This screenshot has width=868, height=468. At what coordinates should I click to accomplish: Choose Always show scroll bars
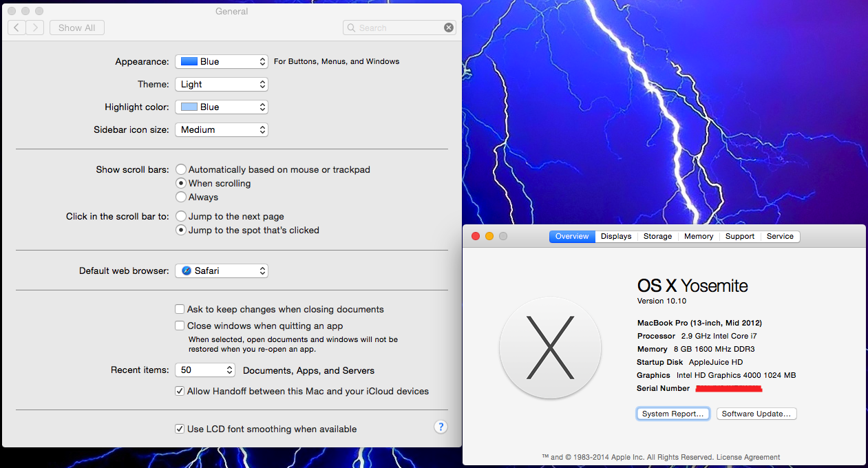181,197
